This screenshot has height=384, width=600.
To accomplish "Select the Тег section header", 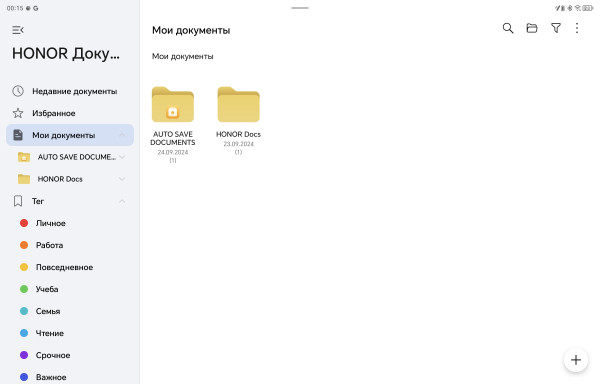I will pos(70,201).
